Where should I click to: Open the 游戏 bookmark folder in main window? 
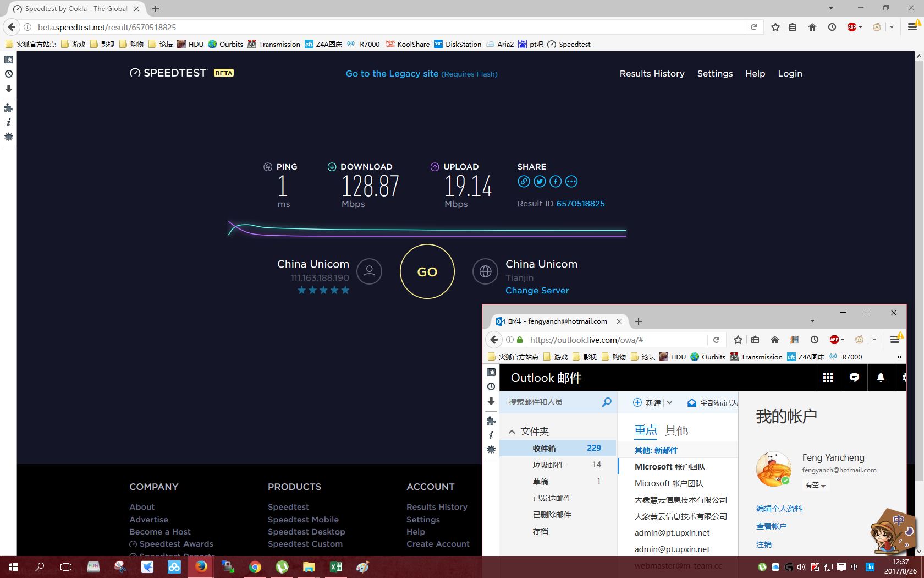(73, 44)
